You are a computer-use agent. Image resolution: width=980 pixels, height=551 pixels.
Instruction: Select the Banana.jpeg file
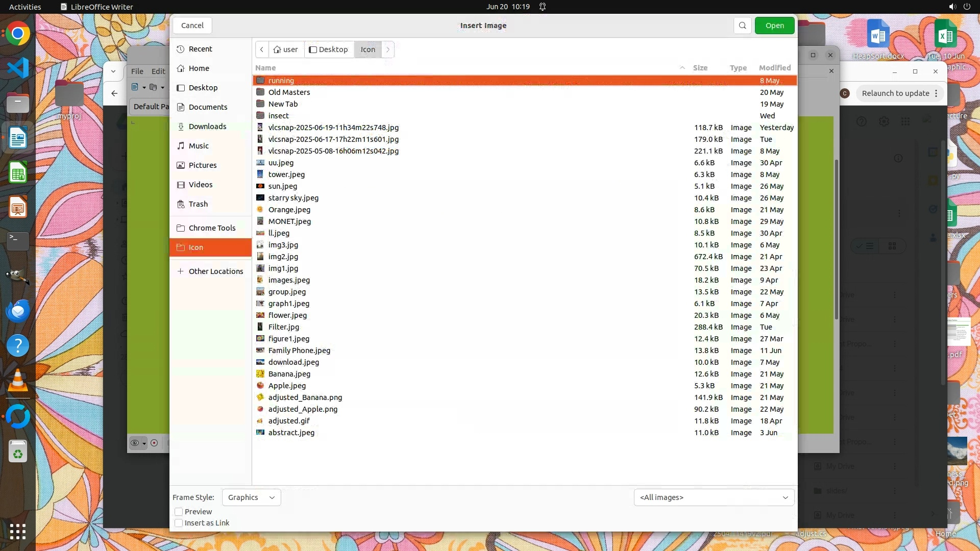[289, 374]
